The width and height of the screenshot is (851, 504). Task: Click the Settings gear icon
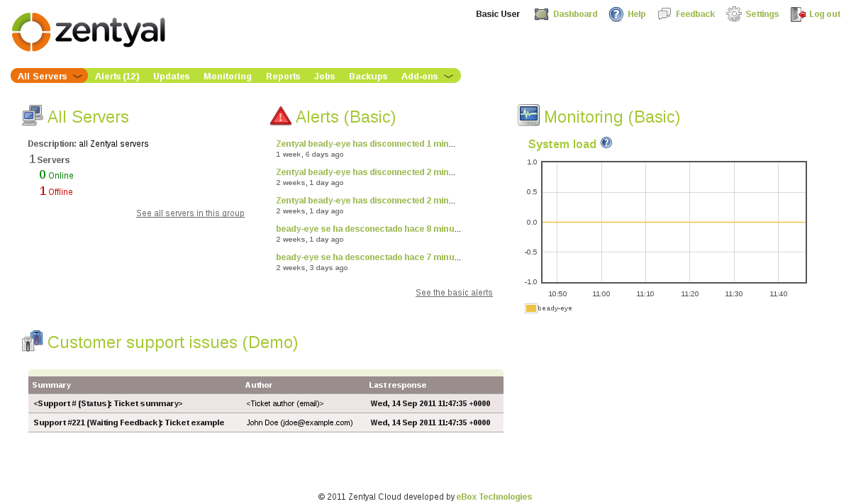tap(734, 14)
